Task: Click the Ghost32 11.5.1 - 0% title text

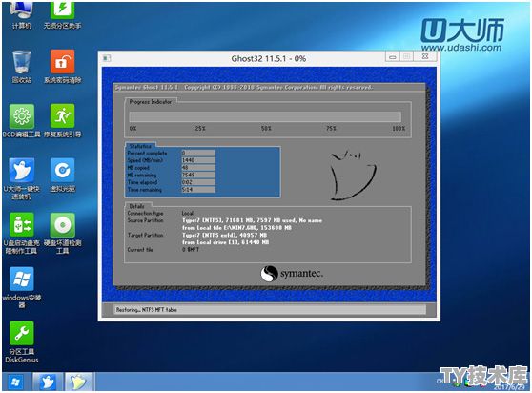Action: tap(269, 58)
